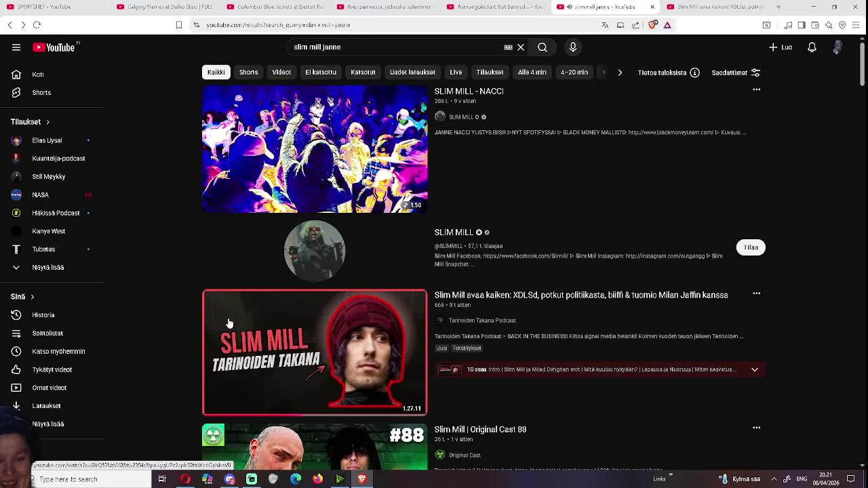Click the share page icon in address bar
This screenshot has width=868, height=488.
pos(635,25)
